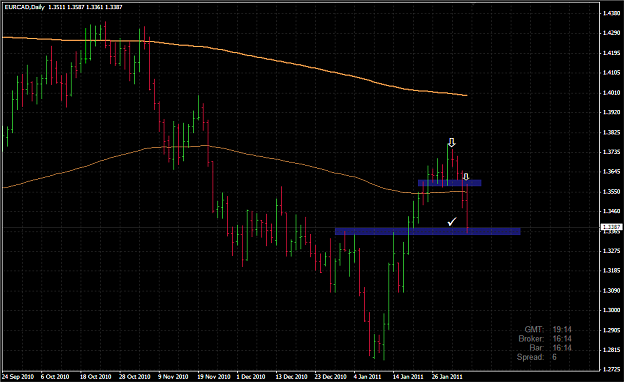625x383 pixels.
Task: Click the 1 Dec 2010 date label
Action: (251, 377)
